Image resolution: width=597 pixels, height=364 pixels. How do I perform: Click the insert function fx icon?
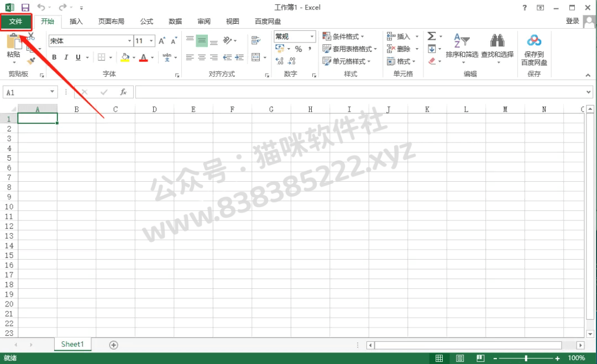[123, 92]
